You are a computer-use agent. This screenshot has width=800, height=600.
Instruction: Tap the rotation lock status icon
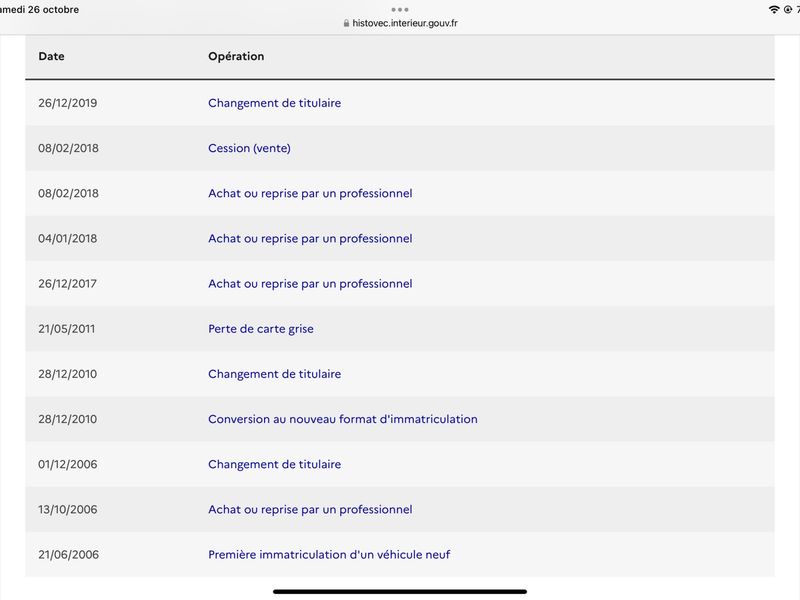[788, 10]
